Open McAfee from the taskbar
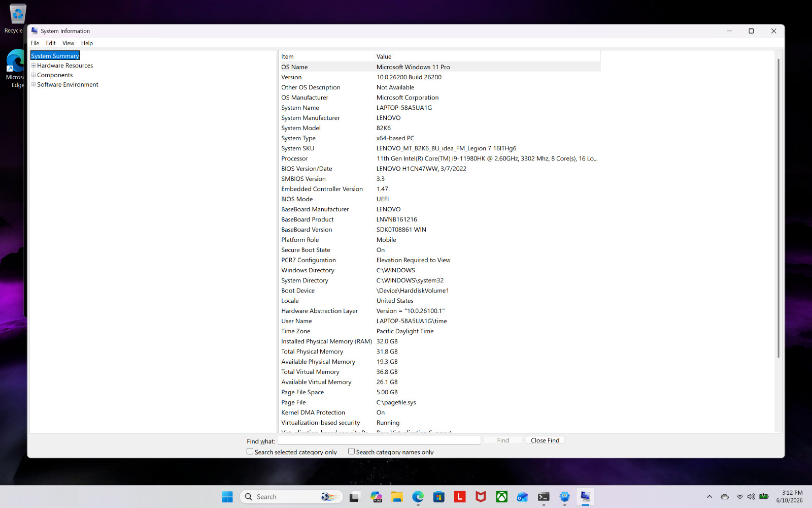The width and height of the screenshot is (812, 508). (481, 497)
